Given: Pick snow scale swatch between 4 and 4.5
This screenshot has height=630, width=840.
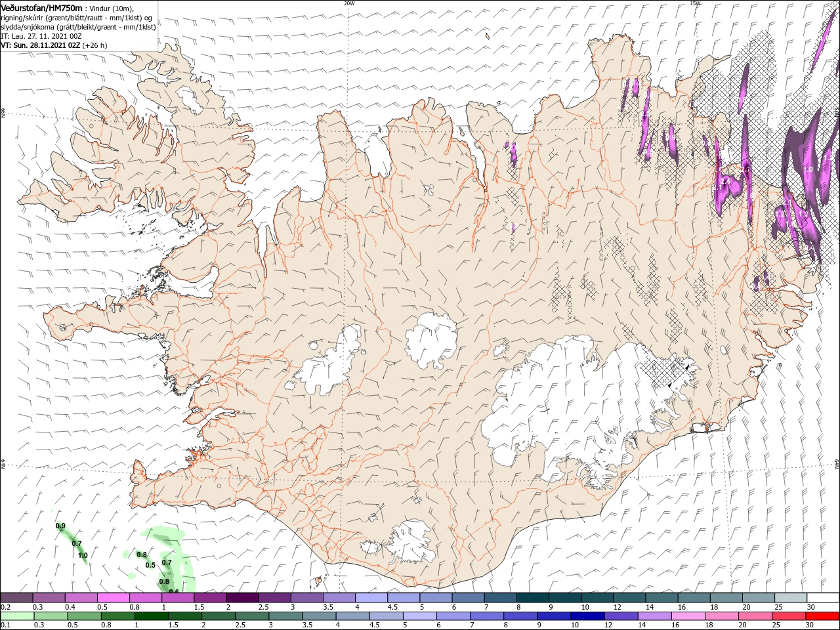Looking at the screenshot, I should coord(371,598).
